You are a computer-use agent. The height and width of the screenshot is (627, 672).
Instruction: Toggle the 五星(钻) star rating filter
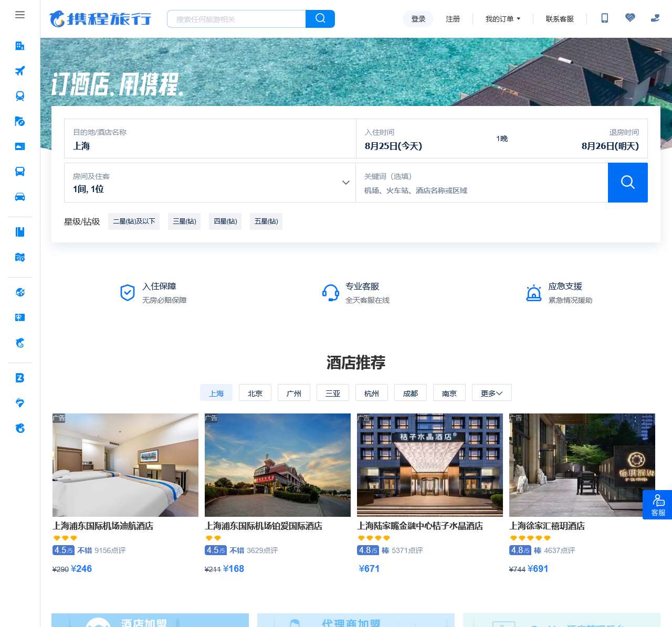click(266, 221)
